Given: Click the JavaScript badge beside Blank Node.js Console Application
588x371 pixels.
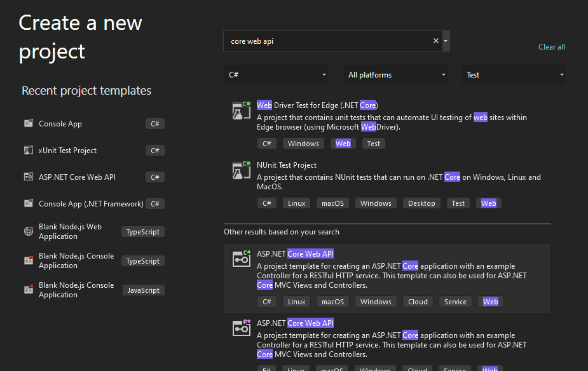Looking at the screenshot, I should (x=143, y=290).
